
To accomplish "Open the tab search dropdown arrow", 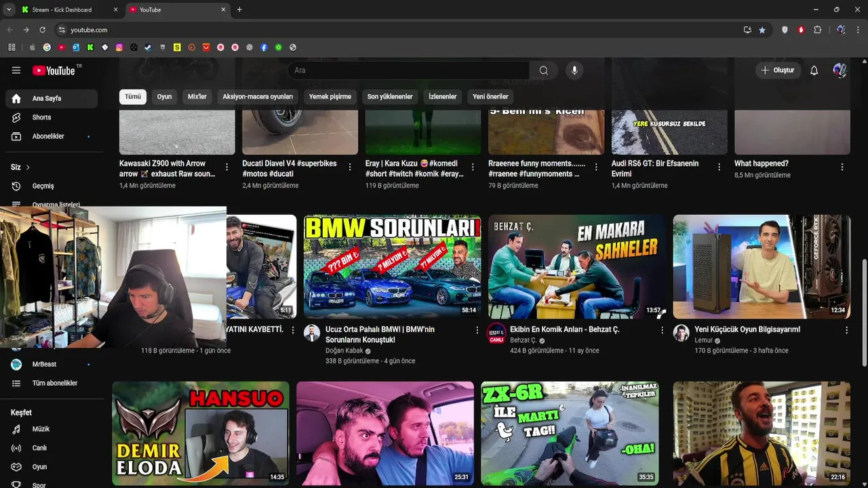I will [x=9, y=9].
